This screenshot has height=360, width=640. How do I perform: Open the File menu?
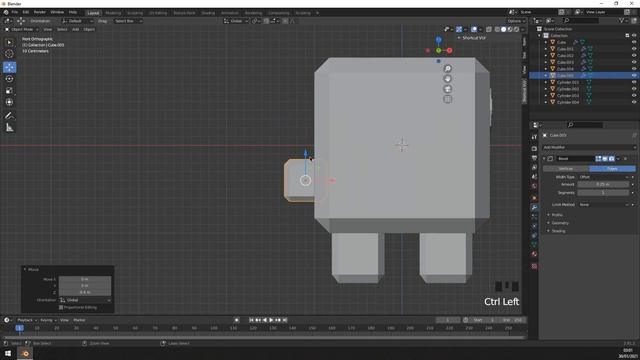[15, 12]
